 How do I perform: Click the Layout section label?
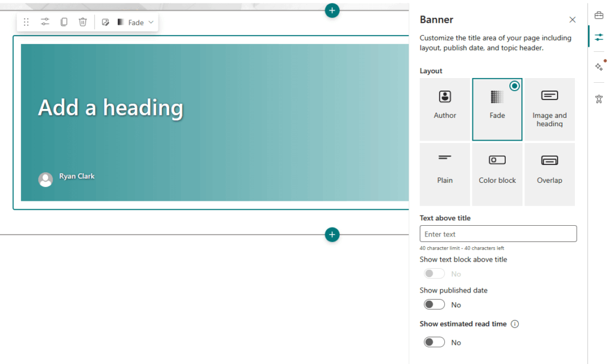(431, 71)
